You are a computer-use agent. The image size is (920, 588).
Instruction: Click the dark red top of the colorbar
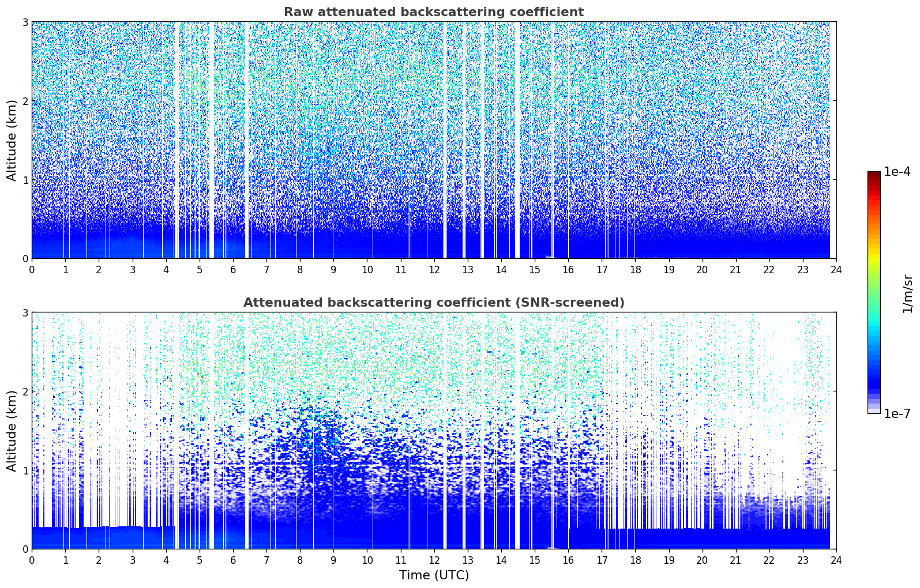point(873,175)
